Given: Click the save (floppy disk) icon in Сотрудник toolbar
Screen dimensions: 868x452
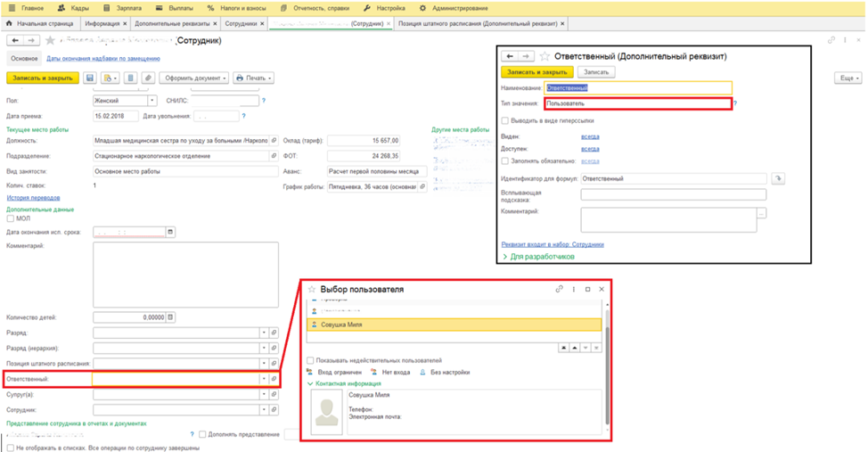Looking at the screenshot, I should coord(90,78).
